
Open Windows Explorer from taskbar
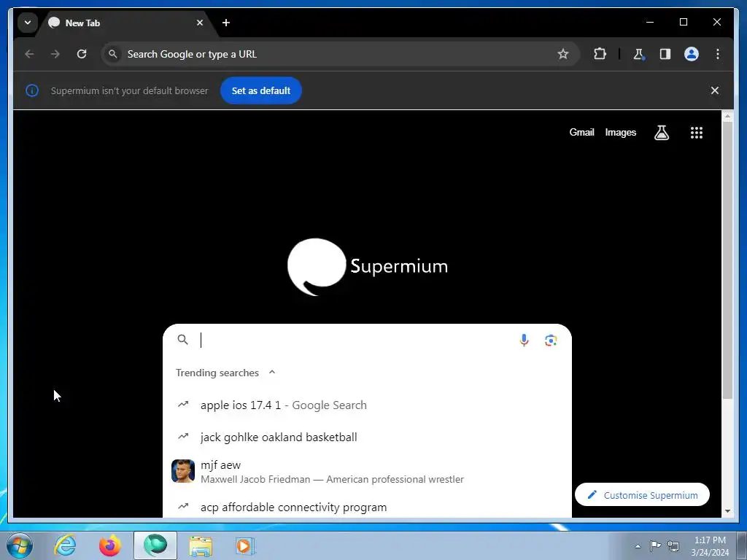(x=201, y=546)
